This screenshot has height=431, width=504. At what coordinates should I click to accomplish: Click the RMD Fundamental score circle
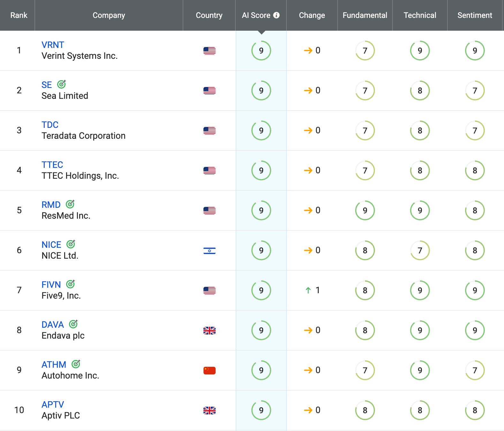coord(365,210)
